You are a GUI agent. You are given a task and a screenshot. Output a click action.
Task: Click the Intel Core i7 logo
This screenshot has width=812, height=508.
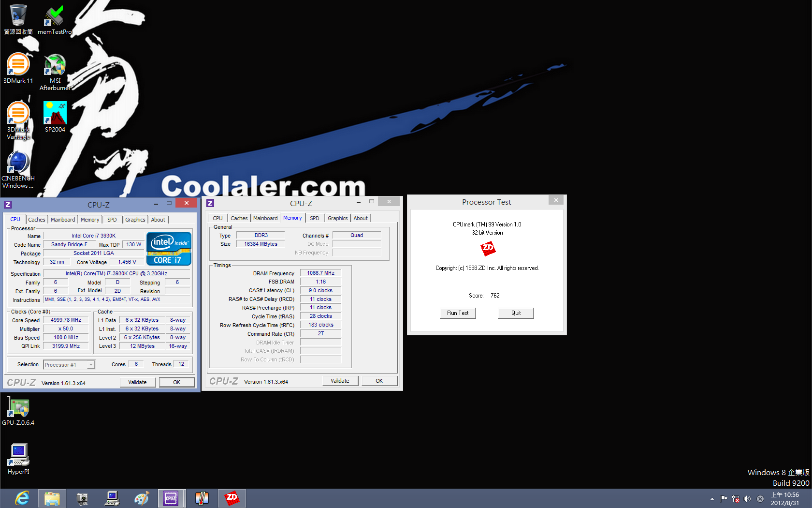point(169,249)
